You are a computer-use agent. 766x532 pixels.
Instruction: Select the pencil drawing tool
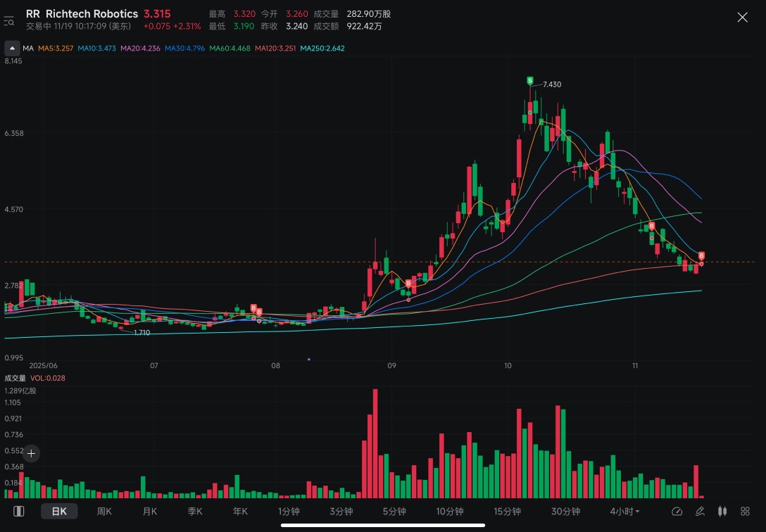tap(700, 511)
